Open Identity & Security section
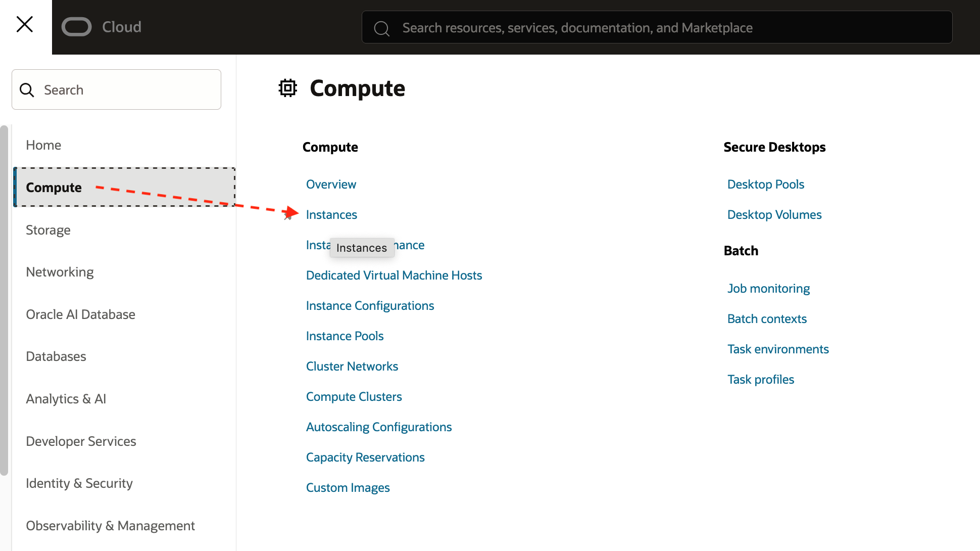 79,483
